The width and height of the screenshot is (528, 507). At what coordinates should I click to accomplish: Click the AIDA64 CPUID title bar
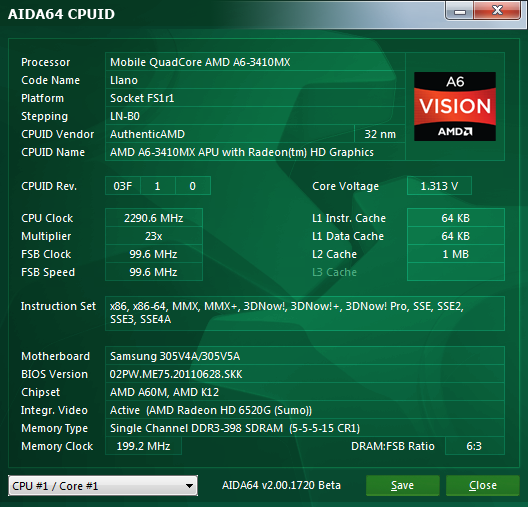point(222,13)
